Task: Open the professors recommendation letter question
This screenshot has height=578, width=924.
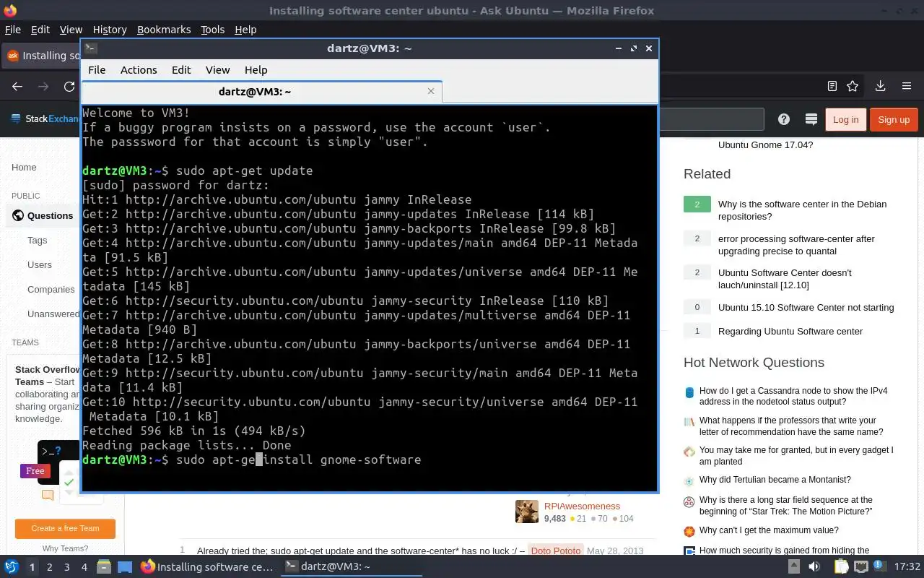Action: coord(790,426)
